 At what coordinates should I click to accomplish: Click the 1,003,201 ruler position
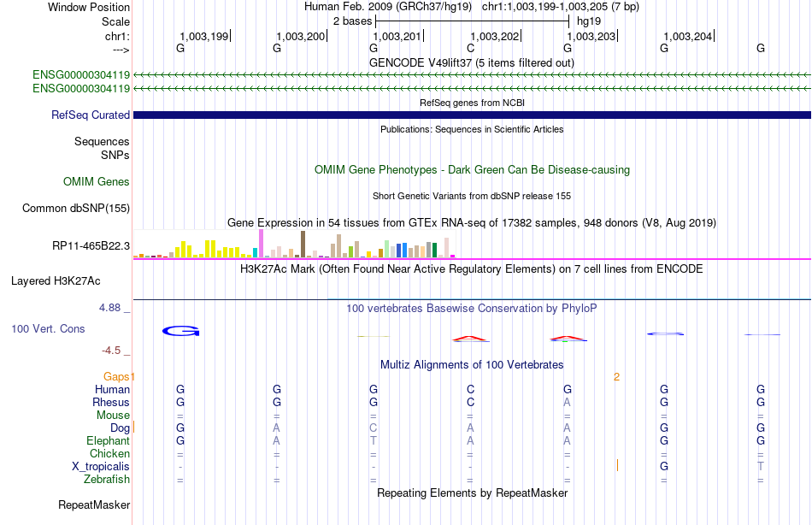click(397, 36)
